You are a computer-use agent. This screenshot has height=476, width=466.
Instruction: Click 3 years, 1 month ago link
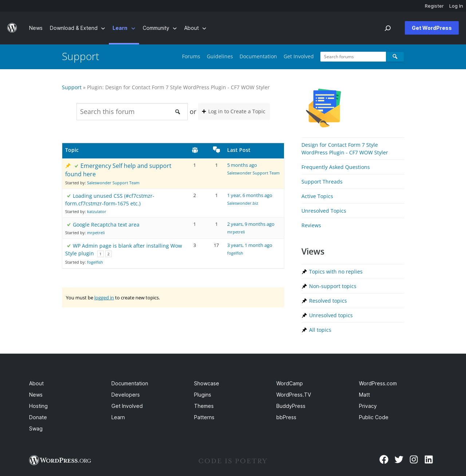[x=250, y=245]
